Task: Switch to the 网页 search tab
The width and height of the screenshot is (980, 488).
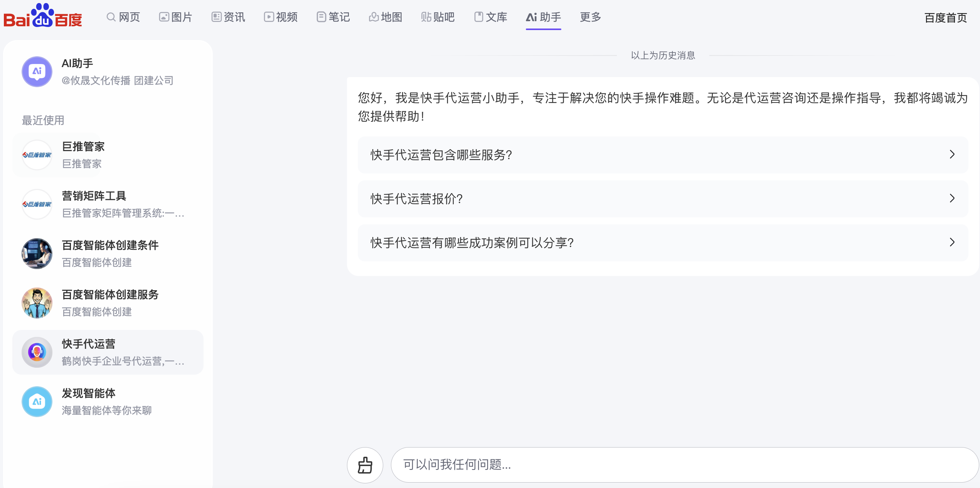Action: coord(123,17)
